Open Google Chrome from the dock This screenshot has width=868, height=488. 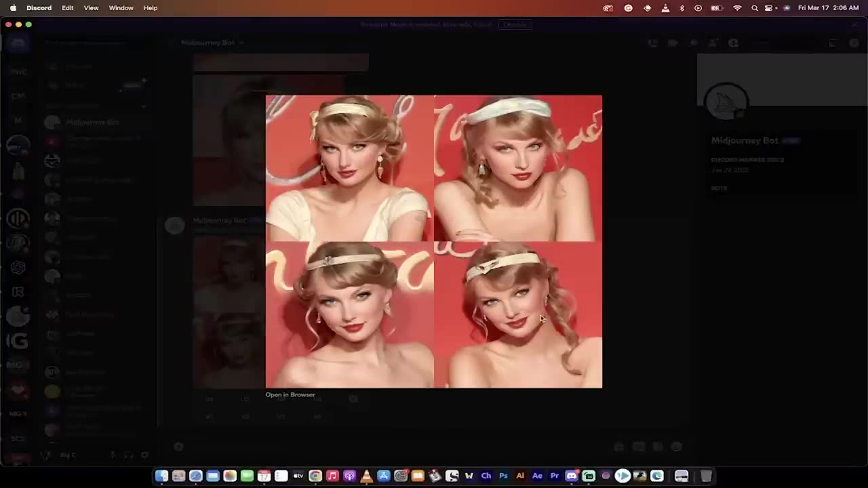coord(315,476)
